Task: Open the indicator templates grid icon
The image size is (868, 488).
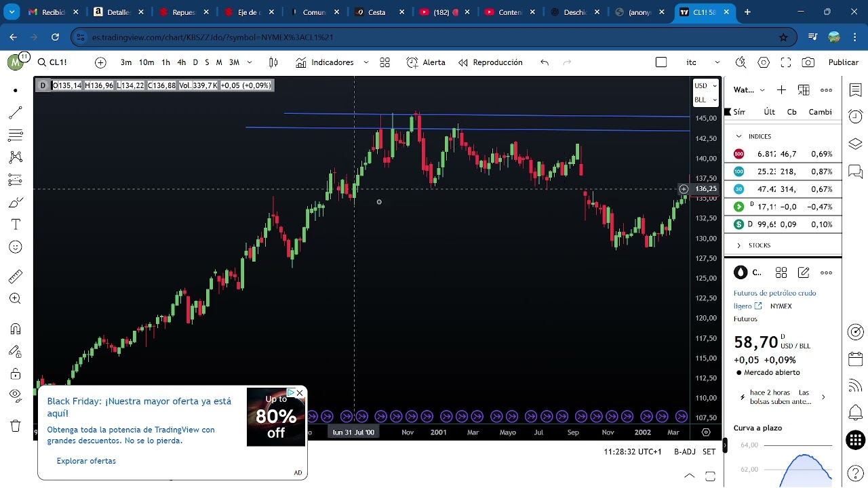Action: tap(385, 62)
